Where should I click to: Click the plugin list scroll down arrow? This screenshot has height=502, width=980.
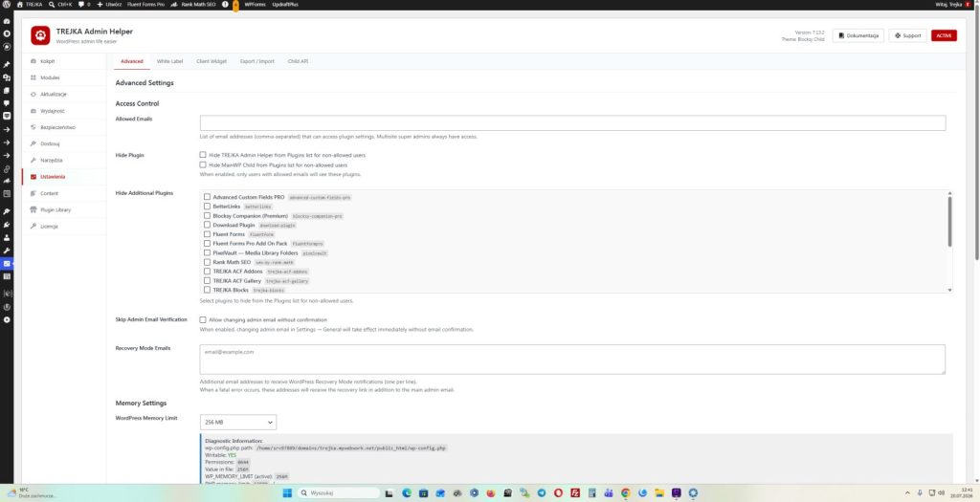click(950, 290)
